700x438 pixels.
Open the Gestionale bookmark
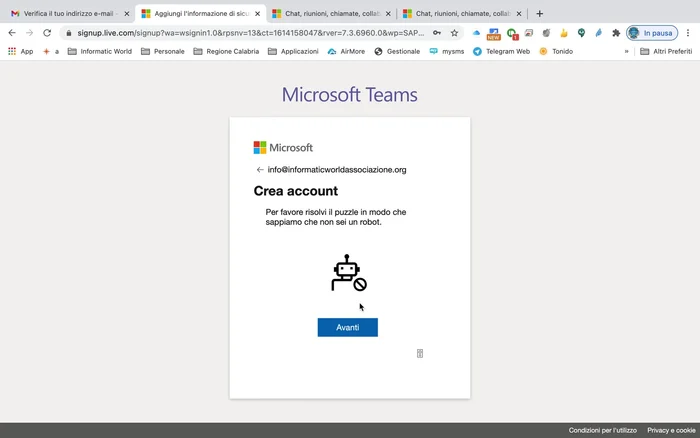(x=397, y=51)
